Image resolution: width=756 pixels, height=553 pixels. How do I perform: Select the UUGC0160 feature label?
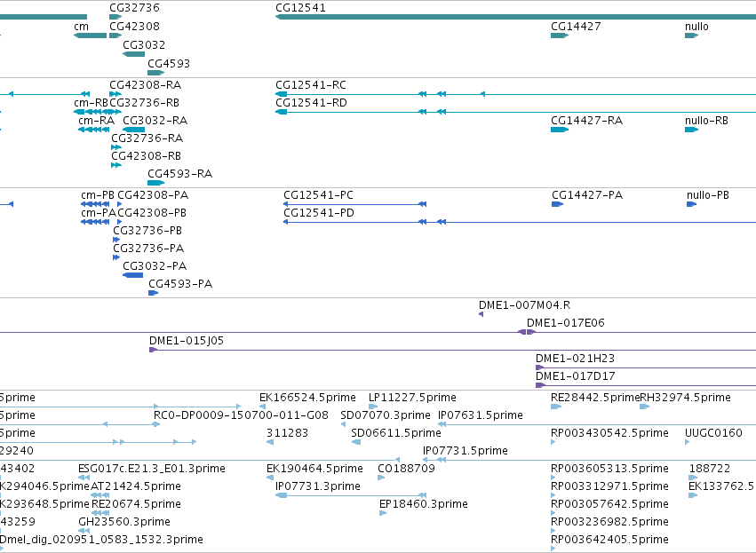713,433
